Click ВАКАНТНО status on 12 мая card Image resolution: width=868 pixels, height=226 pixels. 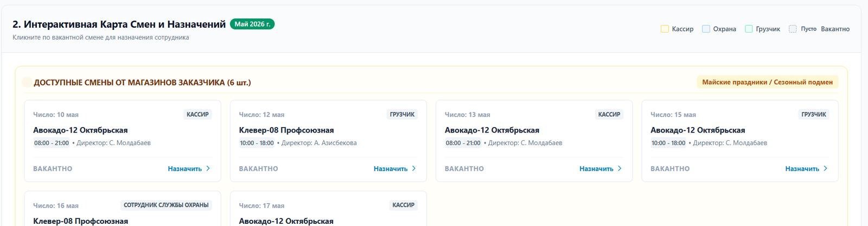pyautogui.click(x=258, y=168)
